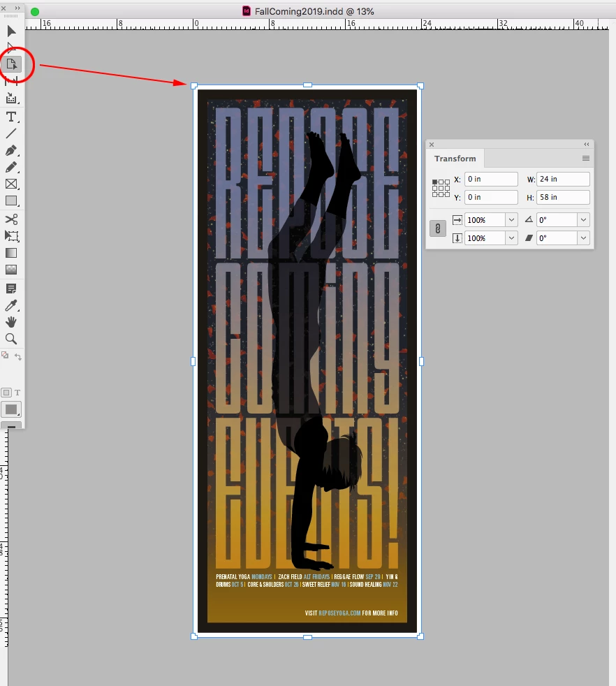This screenshot has height=686, width=616.
Task: Toggle Formatting Affects Text button
Action: point(17,393)
